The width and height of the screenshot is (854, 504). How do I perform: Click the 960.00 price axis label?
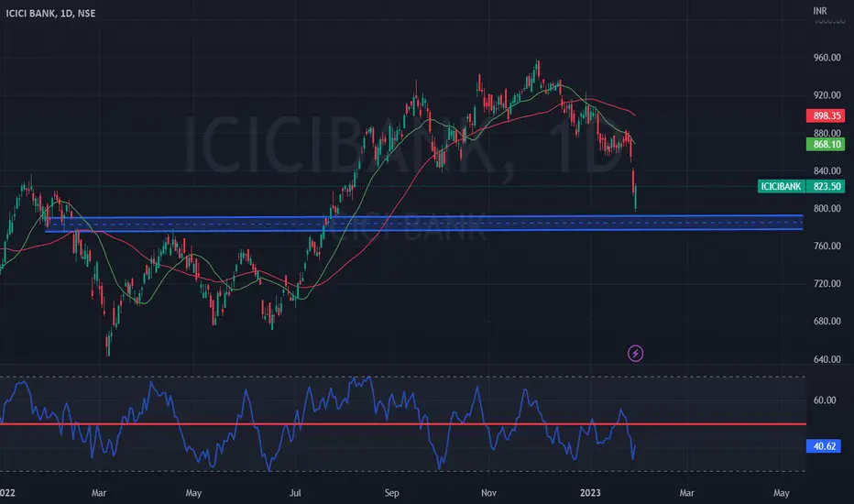(827, 58)
